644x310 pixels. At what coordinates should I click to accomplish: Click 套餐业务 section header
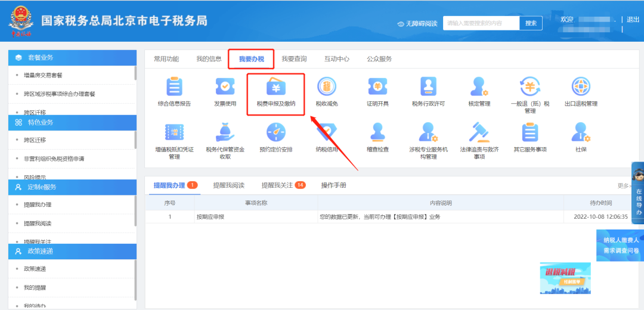pos(72,57)
